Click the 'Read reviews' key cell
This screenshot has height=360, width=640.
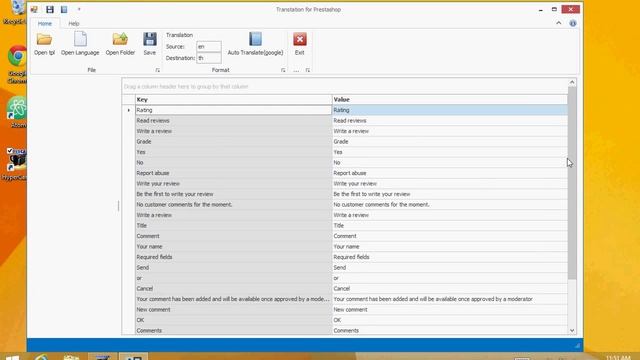233,121
